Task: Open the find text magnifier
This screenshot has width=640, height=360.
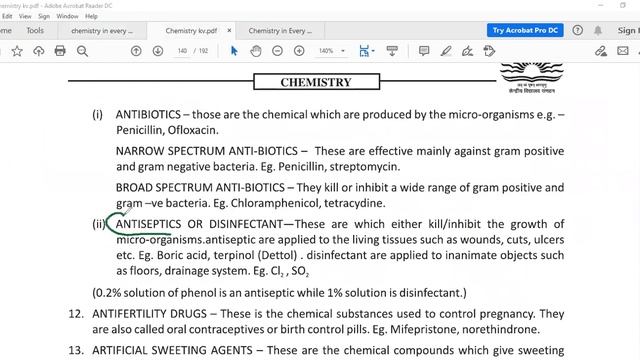Action: (x=82, y=51)
